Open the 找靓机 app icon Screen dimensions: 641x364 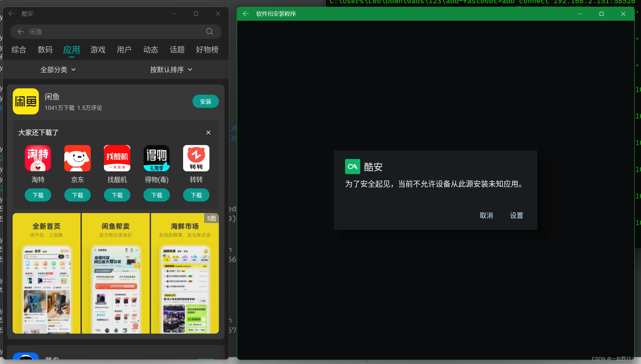click(117, 158)
